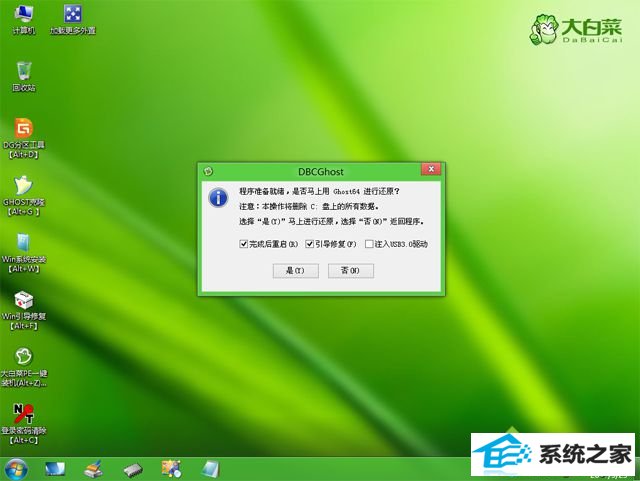
Task: Open the Windows Start menu orb
Action: pos(17,468)
